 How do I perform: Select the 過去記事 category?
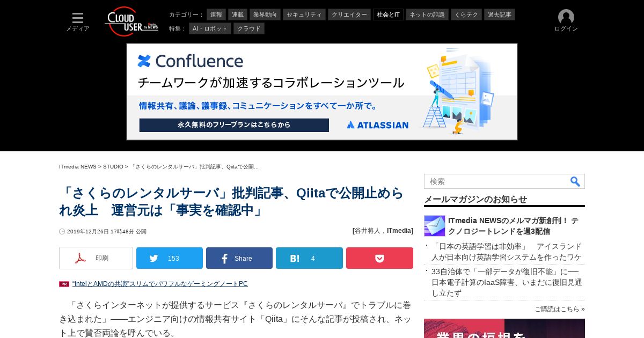tap(500, 14)
